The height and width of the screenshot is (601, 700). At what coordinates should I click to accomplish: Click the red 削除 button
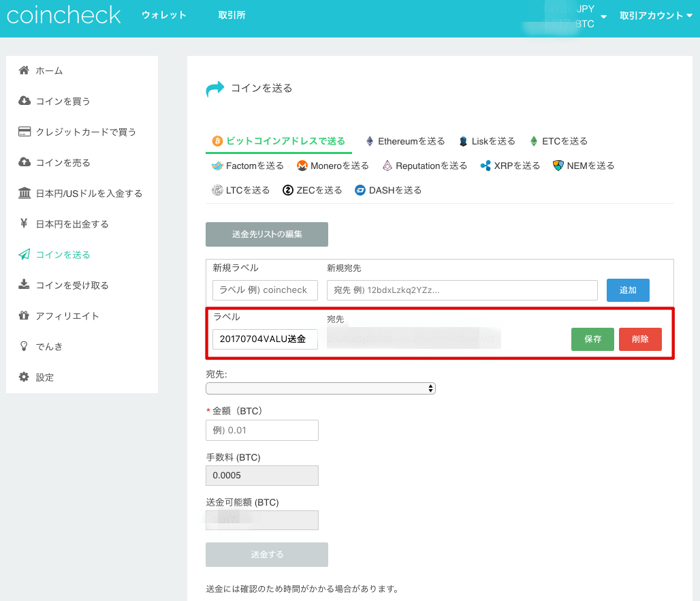coord(640,339)
